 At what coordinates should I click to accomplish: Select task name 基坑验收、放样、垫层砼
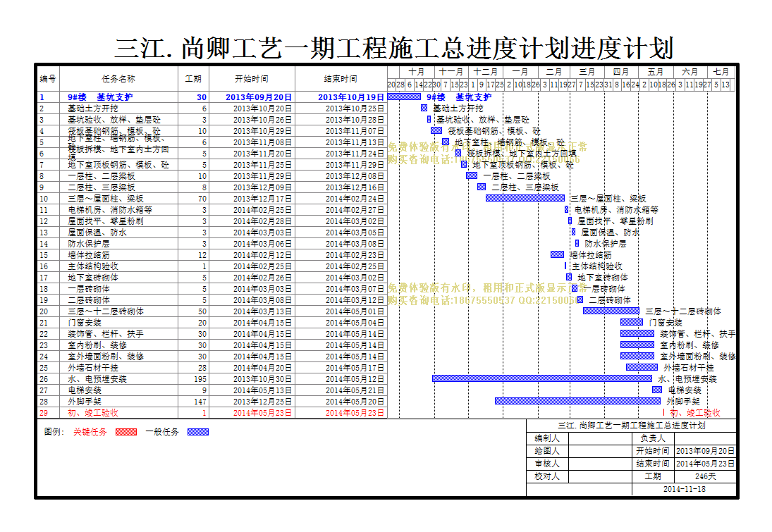click(114, 120)
